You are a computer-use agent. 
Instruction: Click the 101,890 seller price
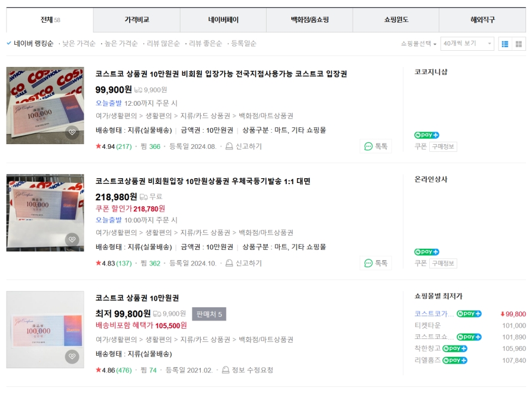(x=514, y=337)
